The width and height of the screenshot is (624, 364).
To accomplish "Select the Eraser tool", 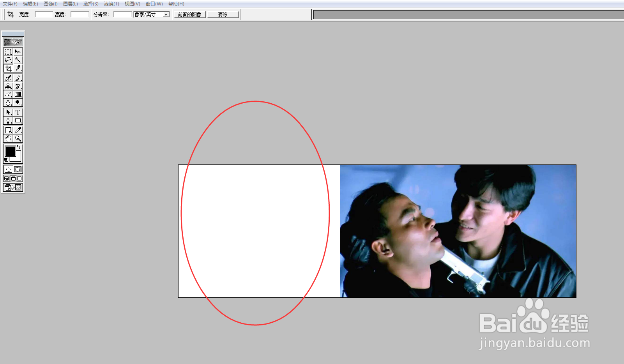I will tap(8, 94).
